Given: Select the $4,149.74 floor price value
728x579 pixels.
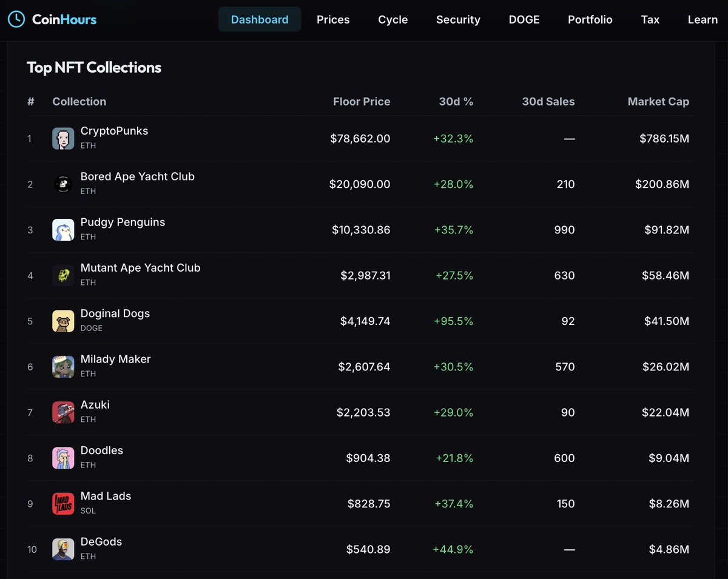Looking at the screenshot, I should click(x=365, y=321).
